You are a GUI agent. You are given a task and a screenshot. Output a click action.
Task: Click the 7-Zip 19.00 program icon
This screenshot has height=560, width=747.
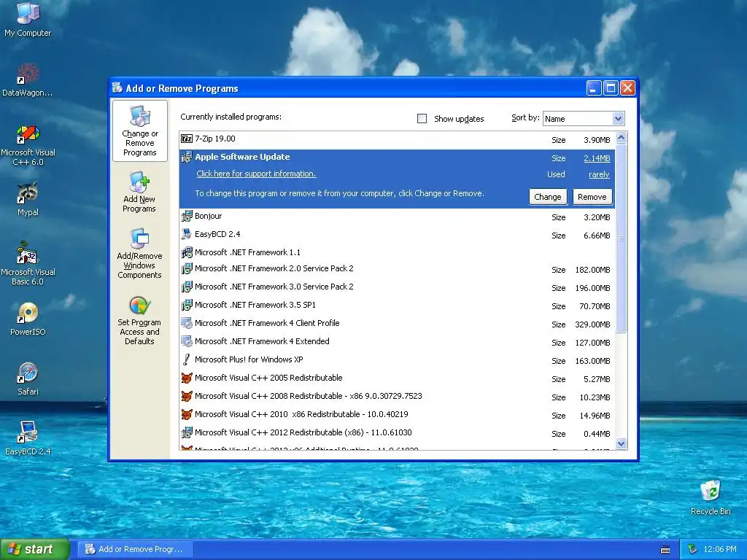tap(187, 139)
